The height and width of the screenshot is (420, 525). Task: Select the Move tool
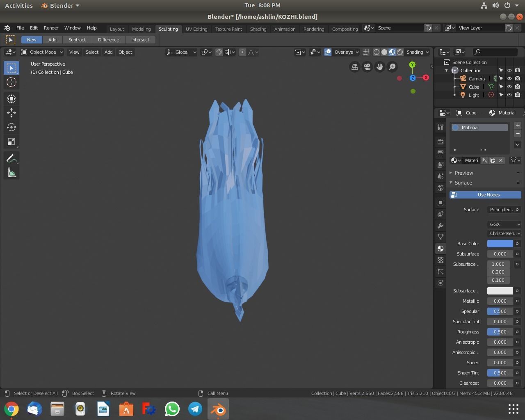11,113
